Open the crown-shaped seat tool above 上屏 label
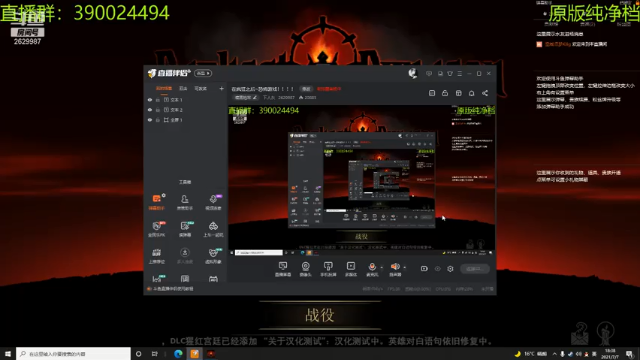Image resolution: width=640 pixels, height=360 pixels. [x=157, y=255]
